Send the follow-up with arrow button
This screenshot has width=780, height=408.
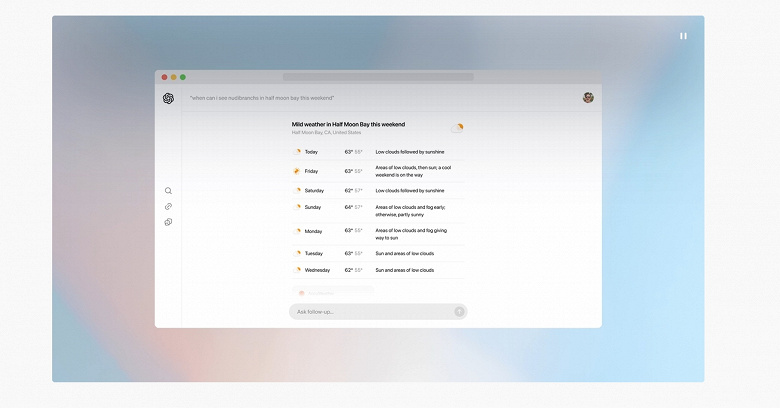point(459,311)
